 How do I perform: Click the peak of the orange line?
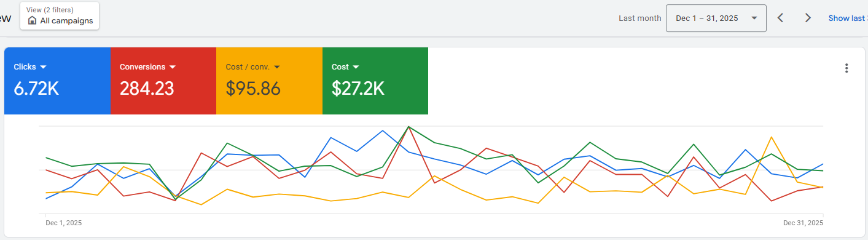click(771, 137)
